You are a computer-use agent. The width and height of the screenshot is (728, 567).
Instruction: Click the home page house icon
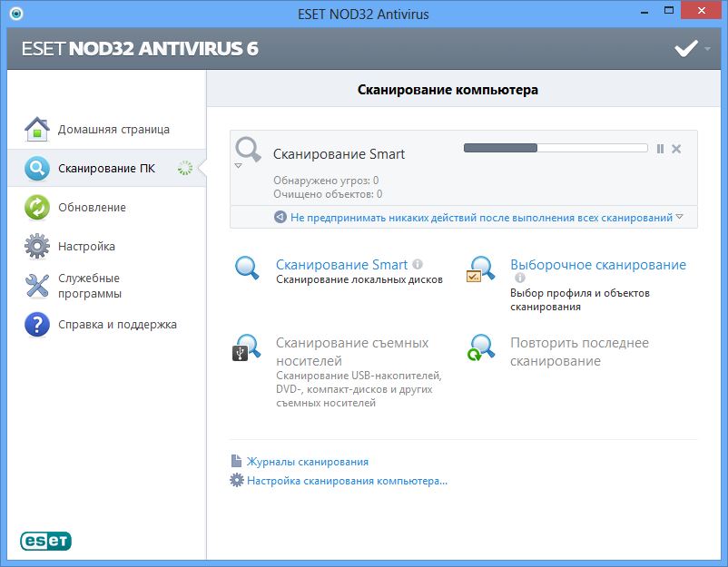pos(36,129)
